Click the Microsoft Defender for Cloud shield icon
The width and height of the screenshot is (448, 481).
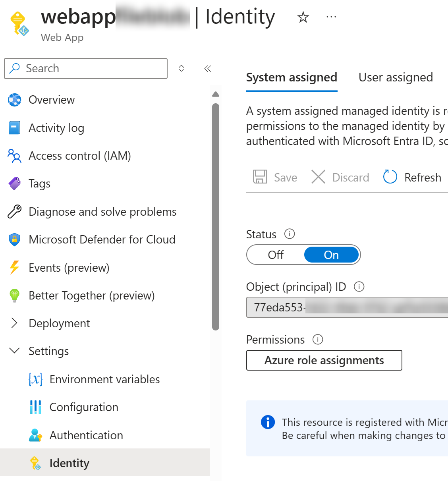[15, 240]
